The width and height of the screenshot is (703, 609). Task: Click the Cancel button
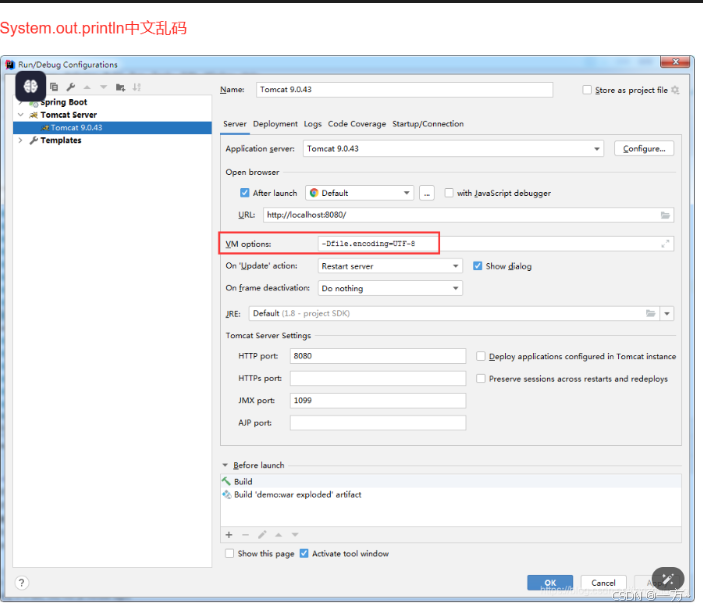pyautogui.click(x=603, y=583)
